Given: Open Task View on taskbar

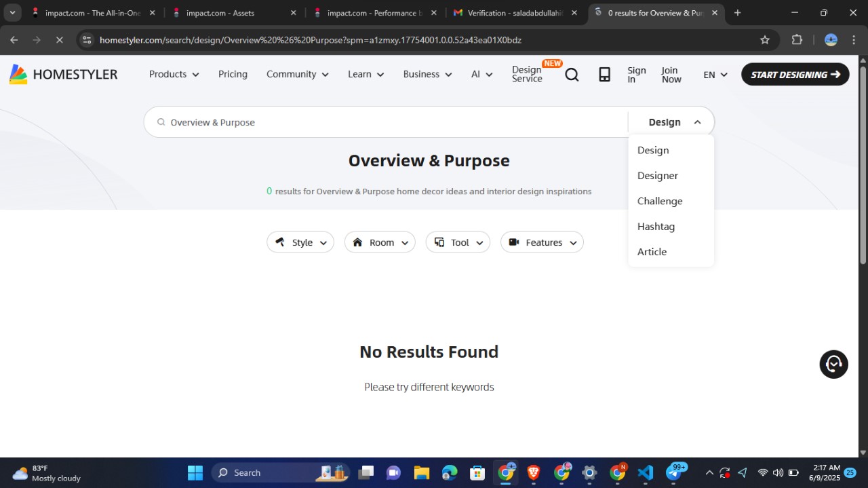Looking at the screenshot, I should click(366, 472).
